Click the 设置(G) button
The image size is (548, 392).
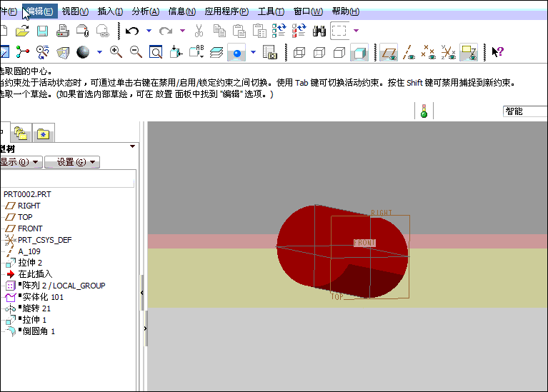[x=72, y=162]
